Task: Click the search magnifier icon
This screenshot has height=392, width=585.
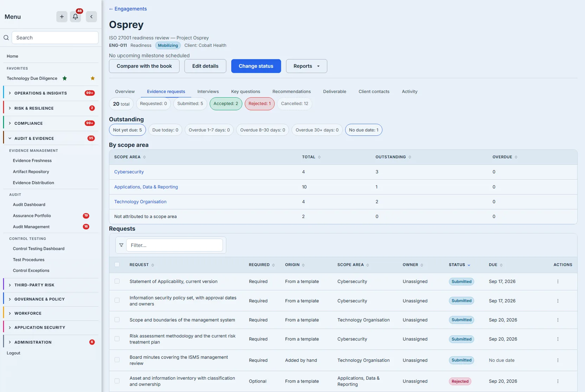Action: 6,38
